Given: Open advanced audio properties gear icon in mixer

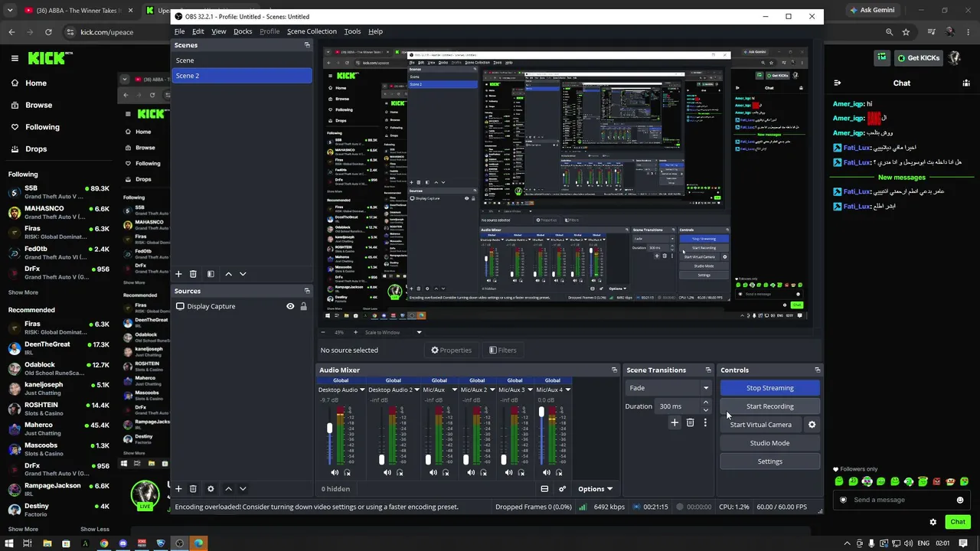Looking at the screenshot, I should tap(563, 489).
